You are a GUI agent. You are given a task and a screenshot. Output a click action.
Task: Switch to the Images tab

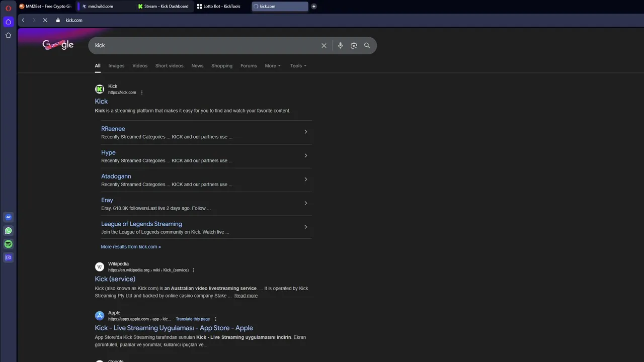[x=116, y=66]
